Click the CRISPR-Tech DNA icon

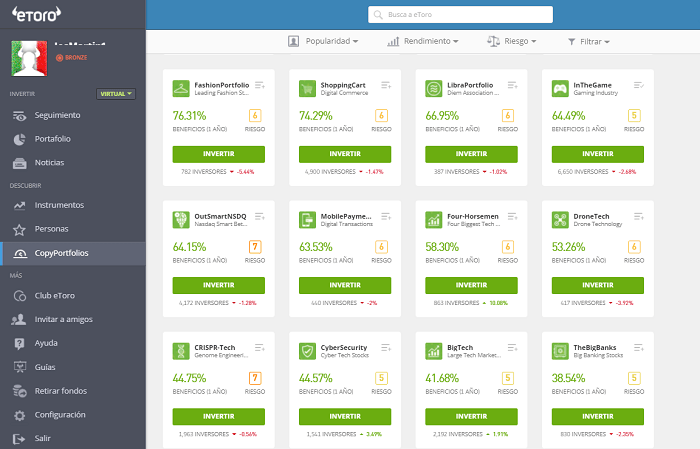click(181, 351)
